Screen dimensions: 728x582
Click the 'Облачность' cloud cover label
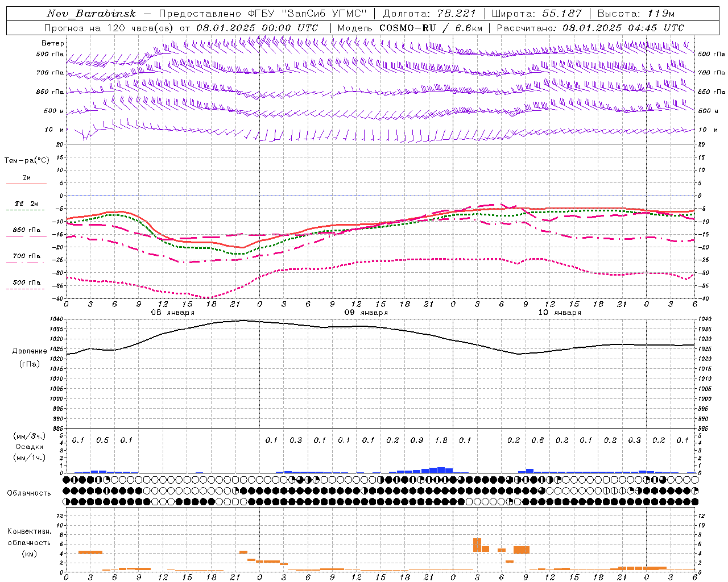(x=29, y=493)
